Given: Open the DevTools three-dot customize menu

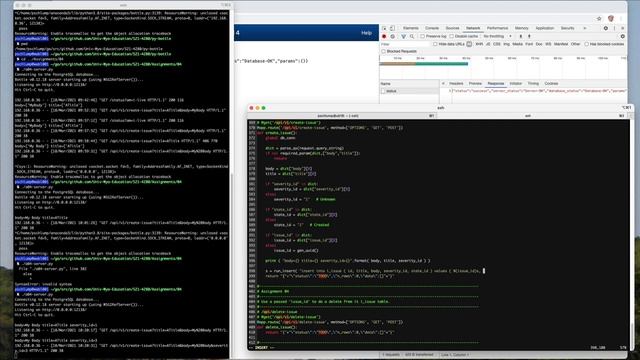Looking at the screenshot, I should [614, 28].
